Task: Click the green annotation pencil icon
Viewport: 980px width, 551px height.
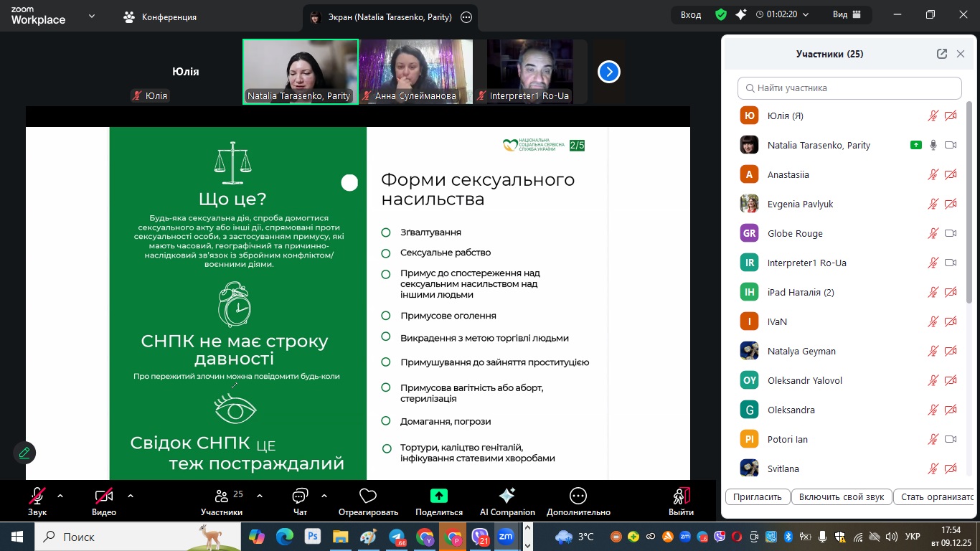Action: (24, 453)
